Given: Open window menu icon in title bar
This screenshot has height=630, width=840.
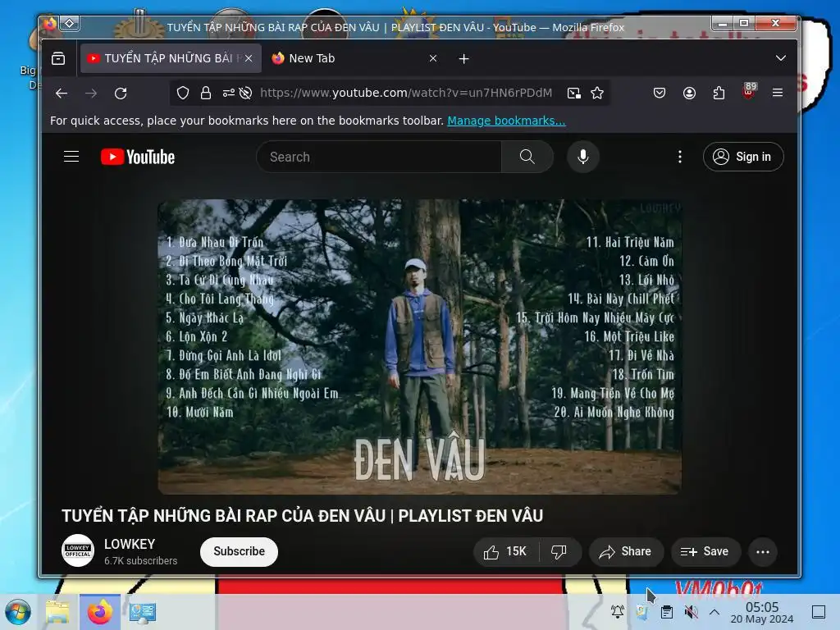Looking at the screenshot, I should tap(70, 24).
